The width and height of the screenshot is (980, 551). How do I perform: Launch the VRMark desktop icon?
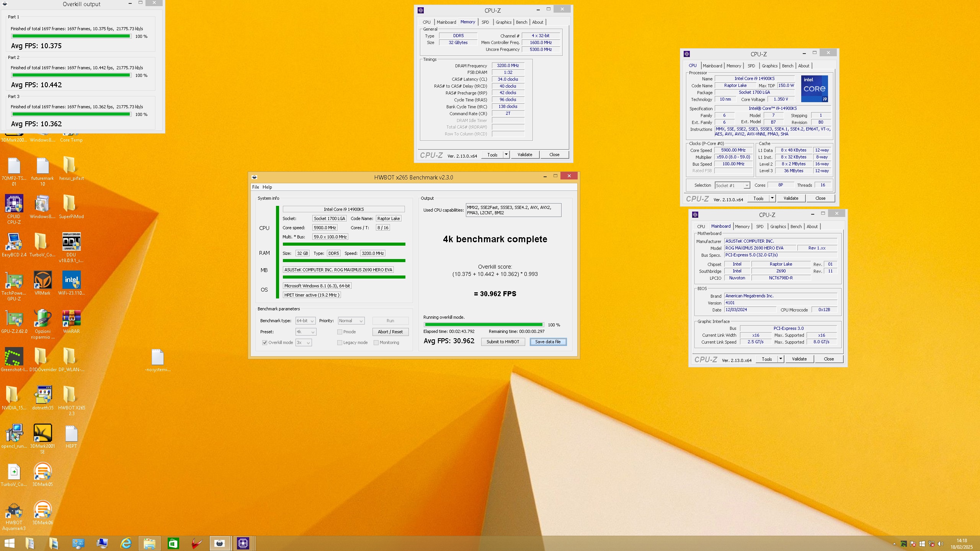[x=42, y=283]
